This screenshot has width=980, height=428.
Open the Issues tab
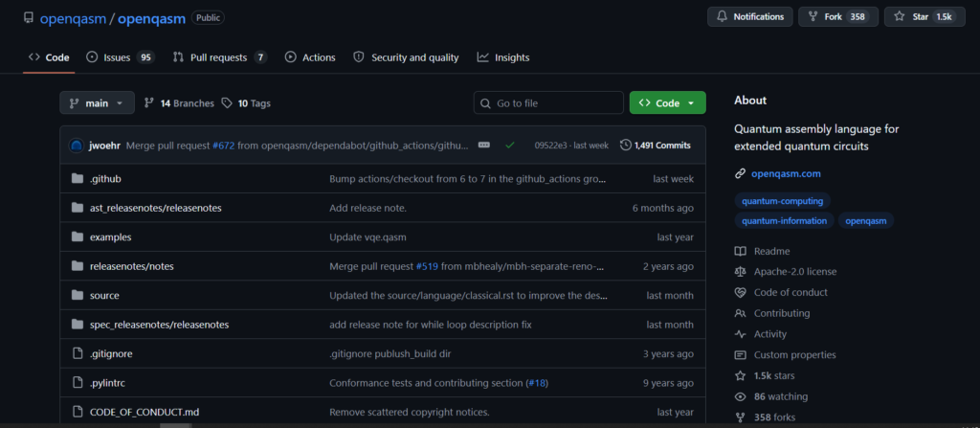120,57
